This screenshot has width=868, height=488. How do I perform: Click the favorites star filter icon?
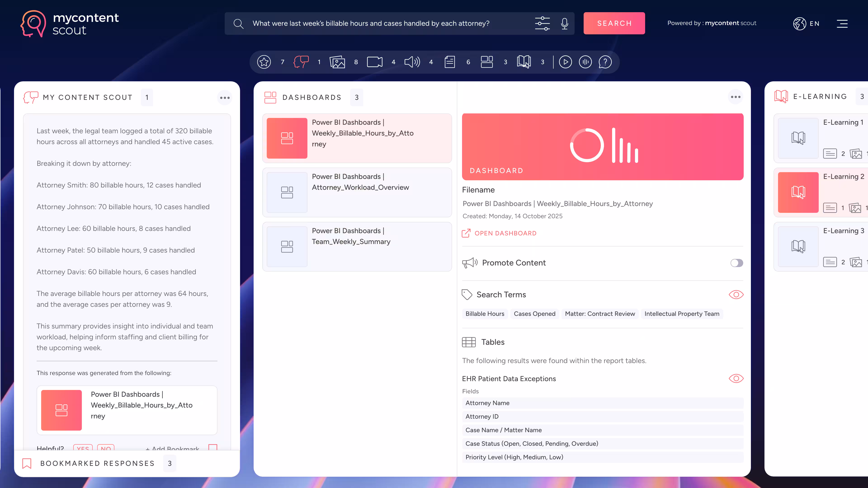tap(264, 62)
